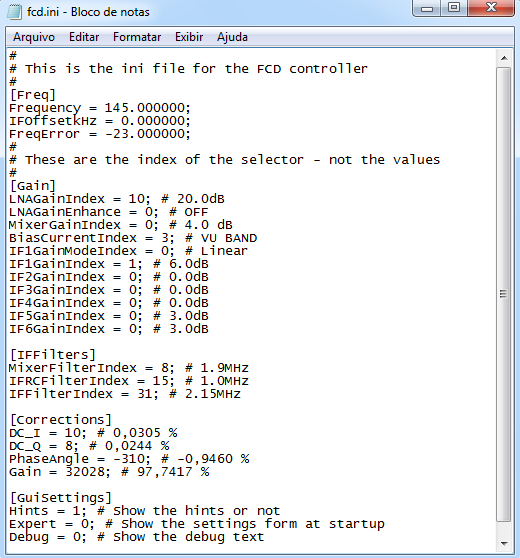Click the Notepad icon in title bar
This screenshot has height=558, width=520.
(14, 11)
